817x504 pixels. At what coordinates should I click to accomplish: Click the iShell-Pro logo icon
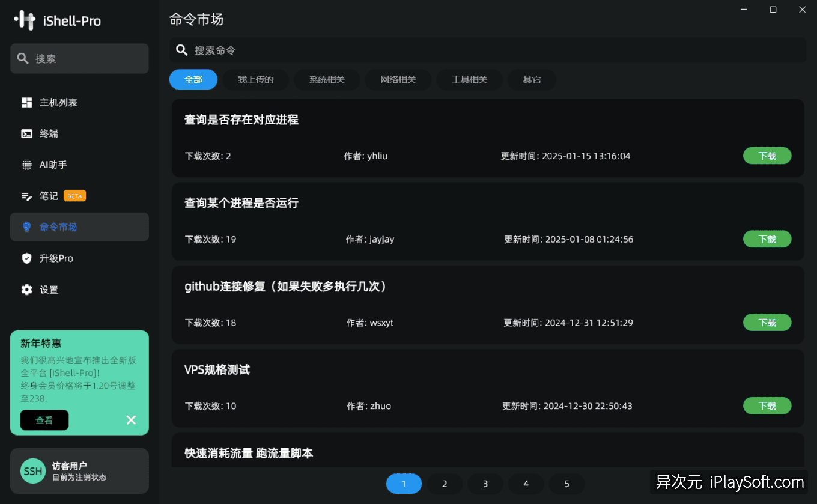(25, 20)
